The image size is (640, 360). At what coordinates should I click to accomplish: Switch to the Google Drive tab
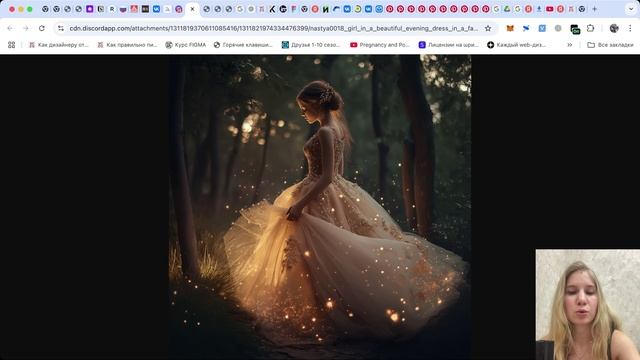click(x=507, y=9)
